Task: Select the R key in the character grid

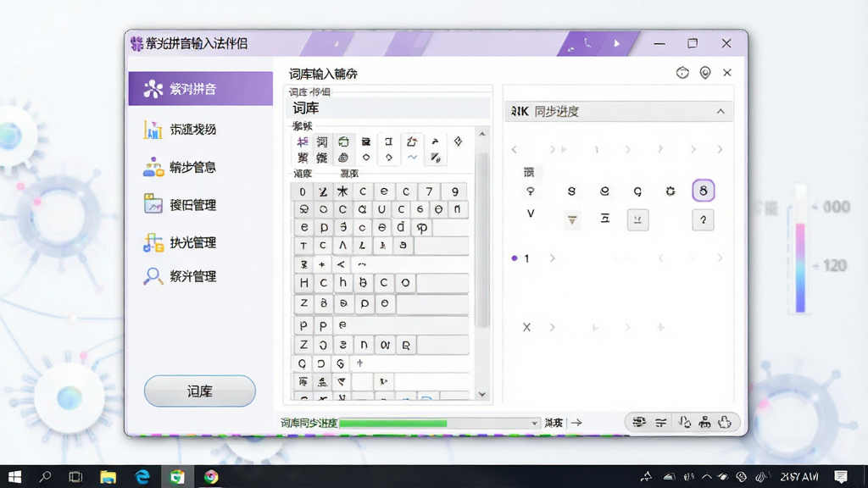Action: 406,346
